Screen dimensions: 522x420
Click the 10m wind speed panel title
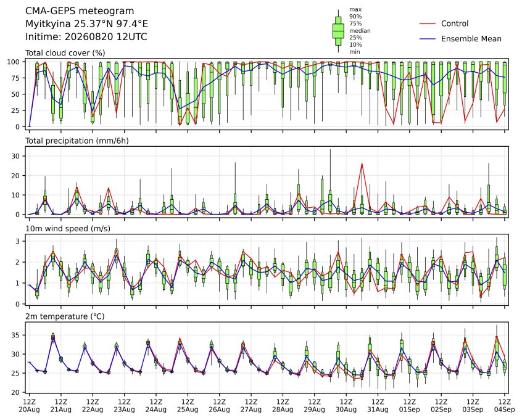(68, 229)
